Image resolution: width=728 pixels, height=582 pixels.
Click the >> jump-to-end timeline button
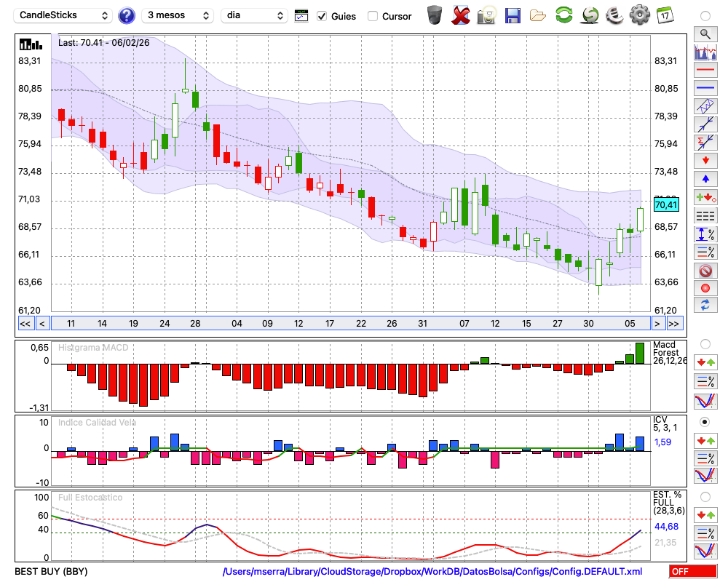tap(674, 323)
